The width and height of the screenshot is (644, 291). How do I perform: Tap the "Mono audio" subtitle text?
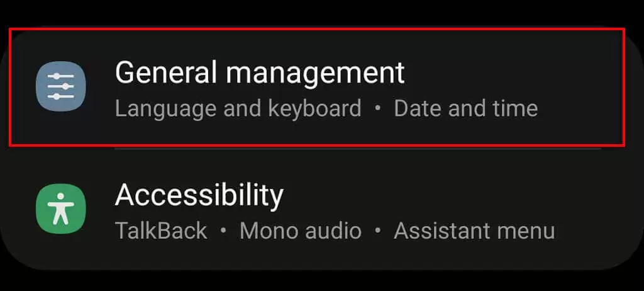tap(300, 231)
